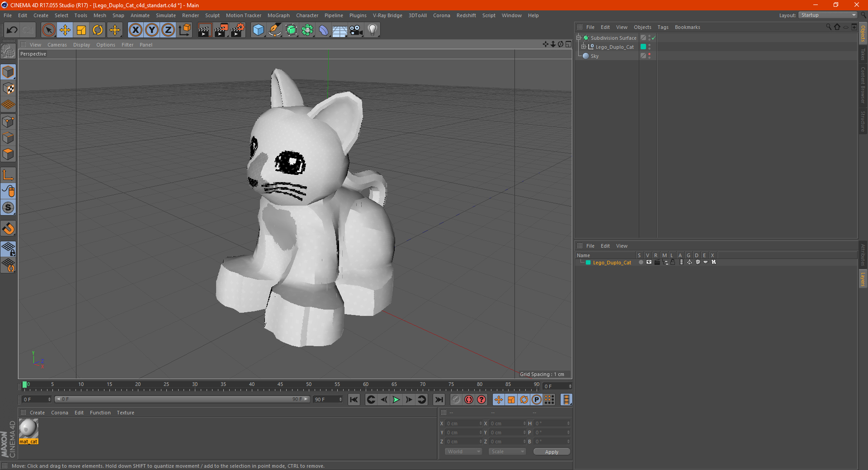Switch to Texture mode checkered cube

pos(8,89)
